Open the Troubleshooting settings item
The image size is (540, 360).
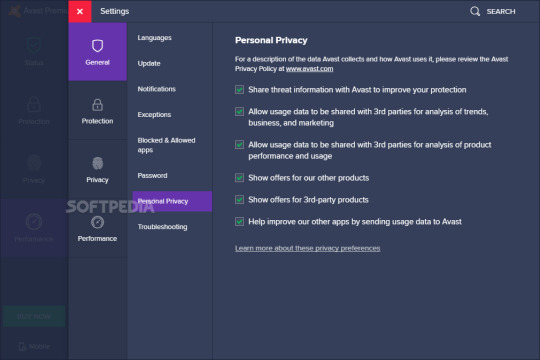click(163, 227)
